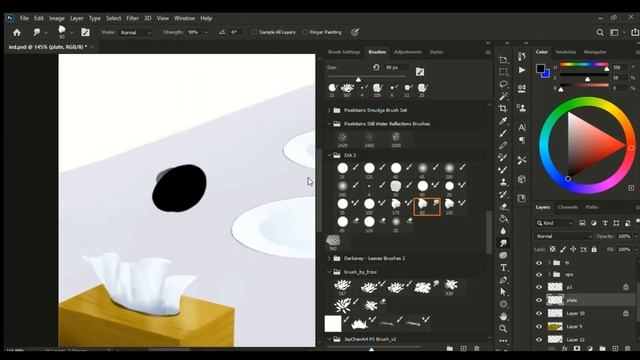640x360 pixels.
Task: Select the Eyedropper tool
Action: click(x=503, y=121)
